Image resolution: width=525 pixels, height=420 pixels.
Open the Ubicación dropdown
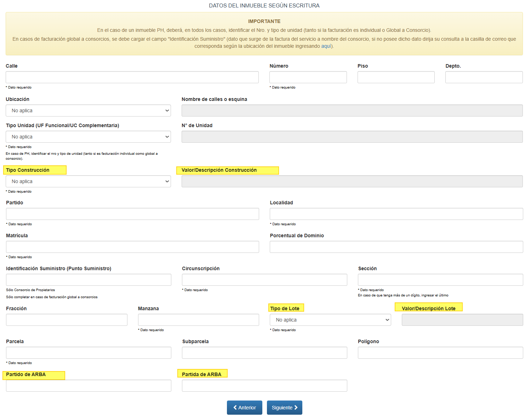(x=88, y=110)
